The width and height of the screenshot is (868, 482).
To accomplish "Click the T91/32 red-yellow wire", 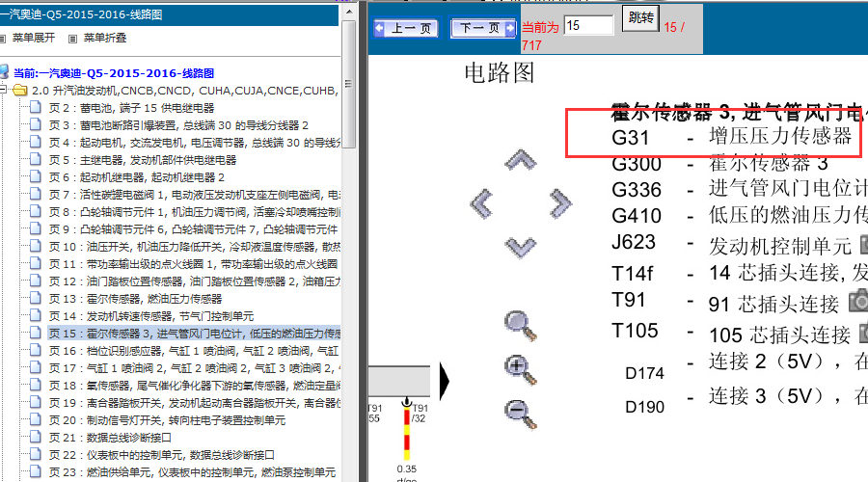I will click(x=407, y=434).
